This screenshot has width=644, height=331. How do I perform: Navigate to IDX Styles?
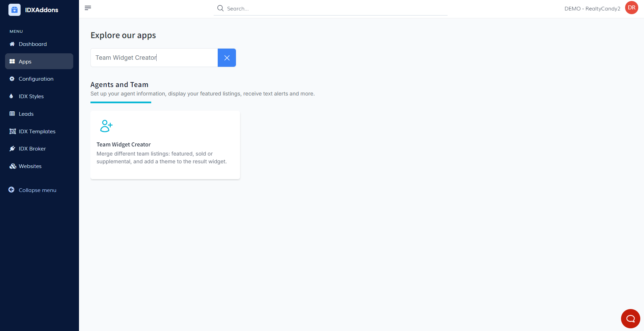click(x=31, y=96)
